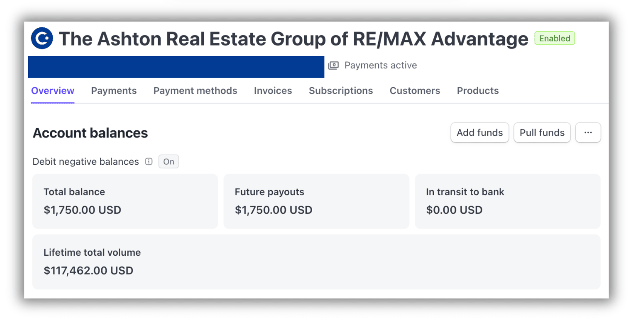Switch to the Overview tab

click(x=53, y=91)
